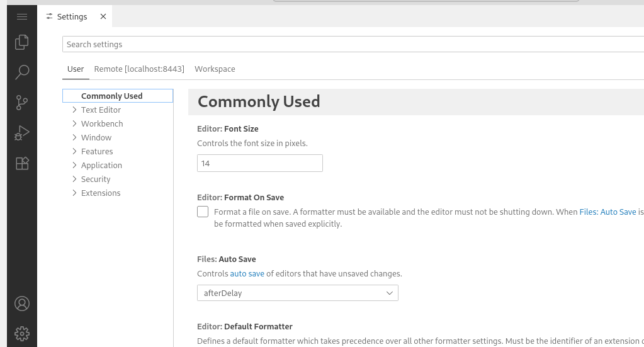Click the Files: Auto Save link
The image size is (644, 347).
[607, 212]
